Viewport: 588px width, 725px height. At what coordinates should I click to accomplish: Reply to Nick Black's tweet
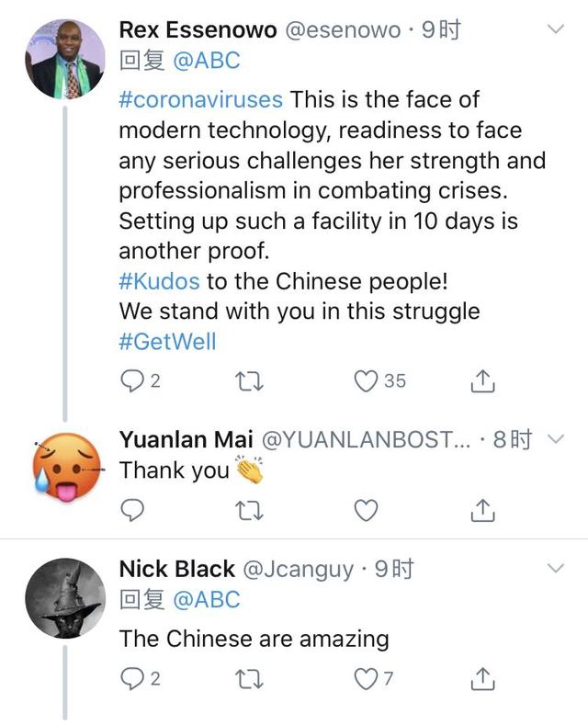[x=133, y=678]
